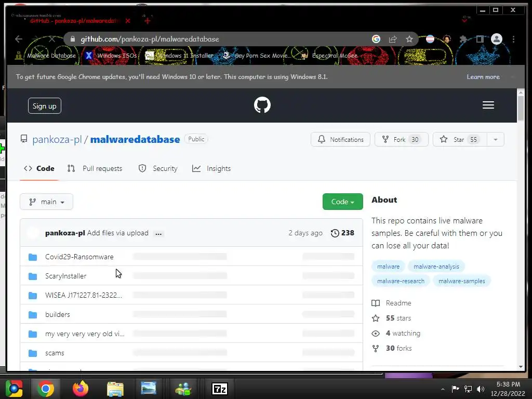Open pankoza-pl commit author link
Screen dimensions: 532x399
point(65,233)
